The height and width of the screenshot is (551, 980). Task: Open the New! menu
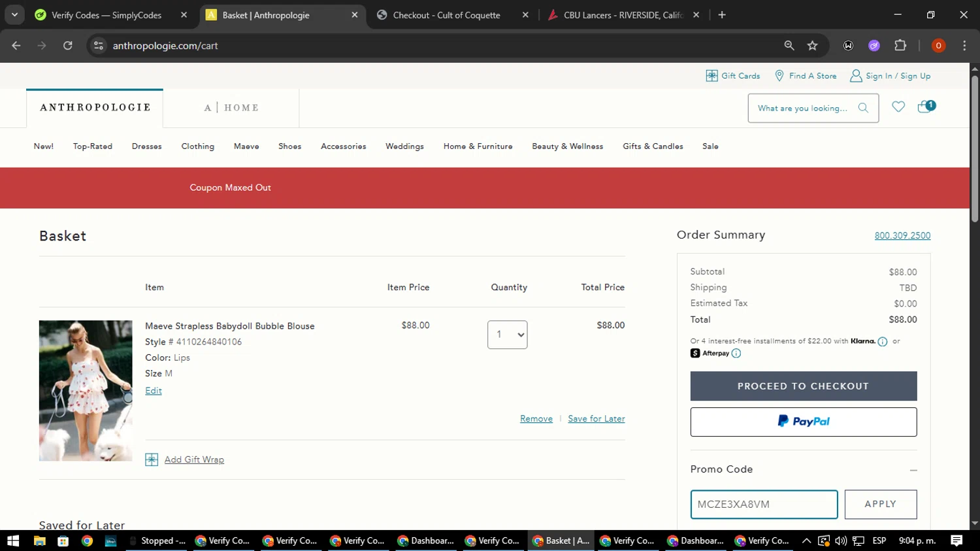coord(44,146)
